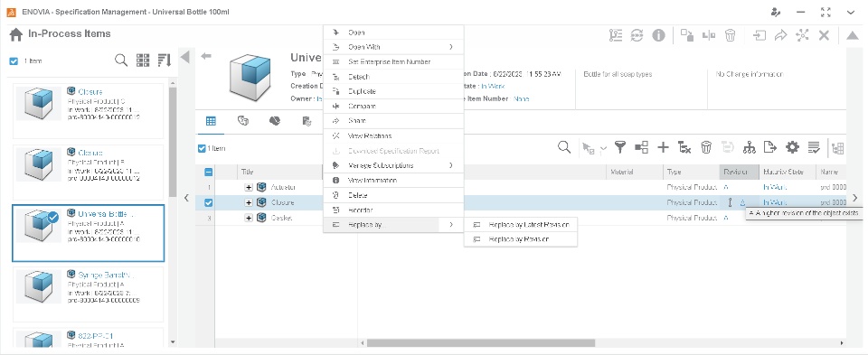This screenshot has height=355, width=868.
Task: Uncheck the Closure row checkbox
Action: pos(208,202)
